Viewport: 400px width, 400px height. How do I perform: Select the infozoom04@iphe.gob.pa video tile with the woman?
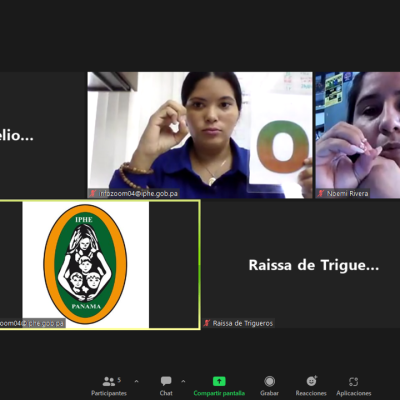[200, 135]
